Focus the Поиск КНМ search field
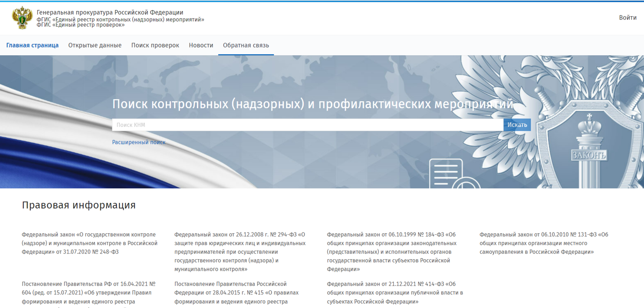644x308 pixels. 307,125
